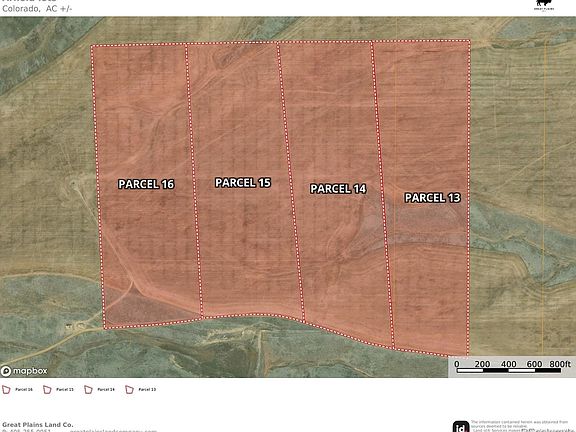Click the Great Plains Land Co. name

(37, 425)
